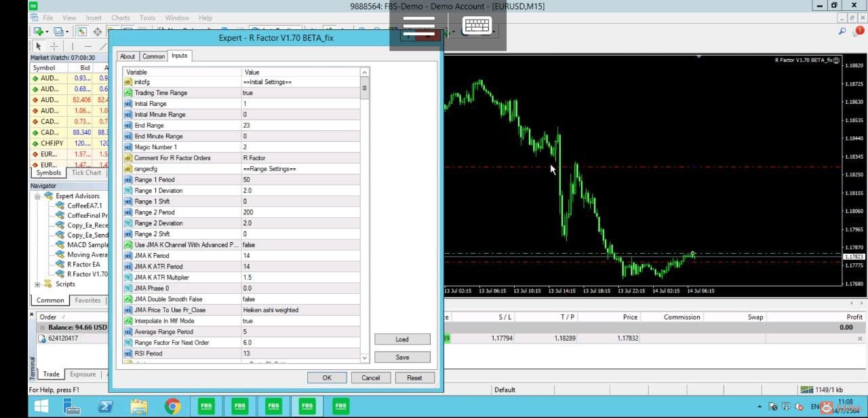The width and height of the screenshot is (868, 418).
Task: Click the Cancel button
Action: pos(371,378)
